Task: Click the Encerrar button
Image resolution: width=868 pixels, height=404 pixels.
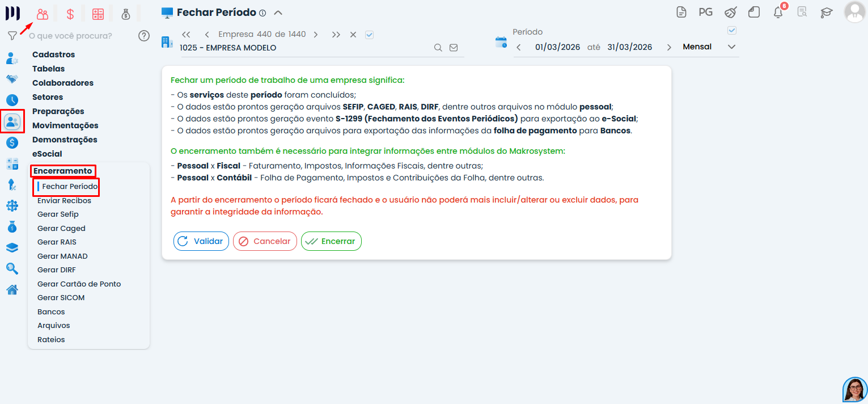Action: pos(331,241)
